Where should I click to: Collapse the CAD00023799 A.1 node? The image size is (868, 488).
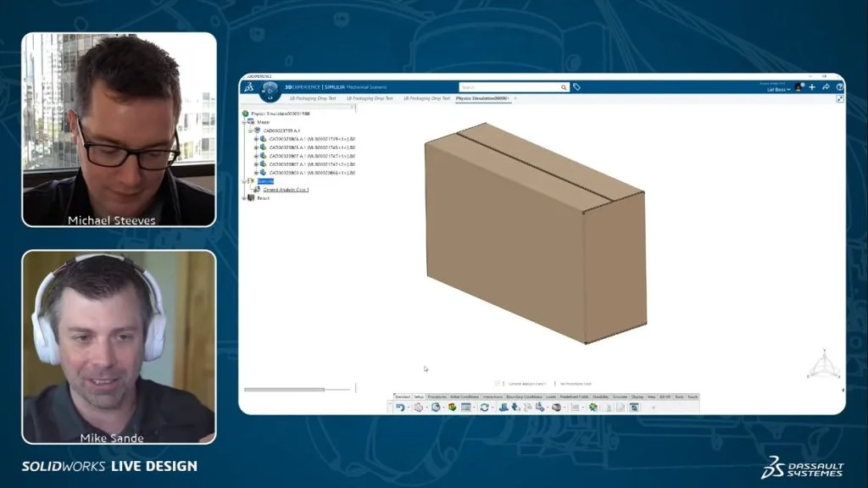click(250, 130)
